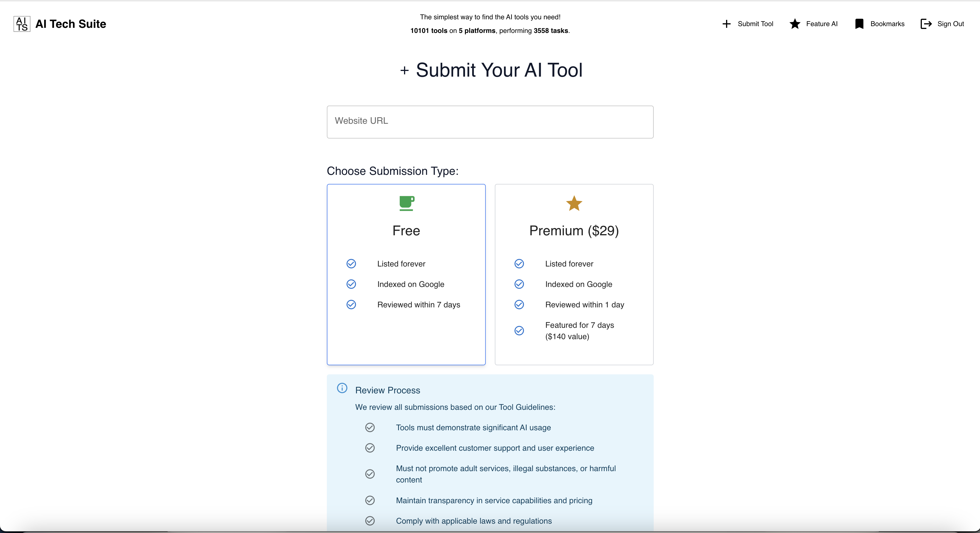The image size is (980, 533).
Task: Click Reviewed within 1 day checkmark
Action: [519, 305]
